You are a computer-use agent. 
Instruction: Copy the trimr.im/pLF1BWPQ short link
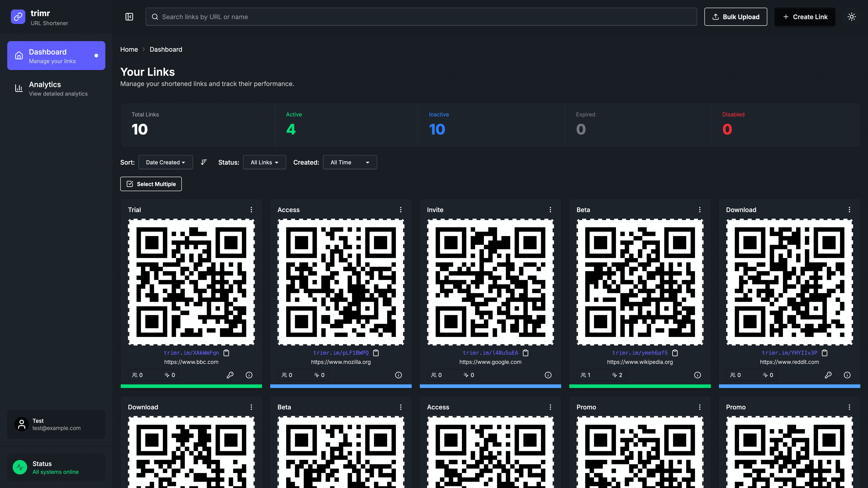[x=376, y=353]
